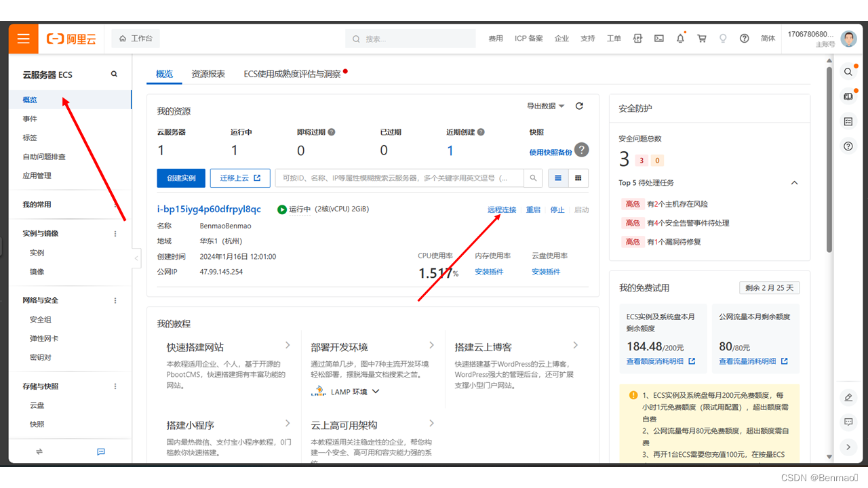The width and height of the screenshot is (868, 488).
Task: Open instance i-bp15iyg4p60dfrpyl8qc
Action: [209, 209]
